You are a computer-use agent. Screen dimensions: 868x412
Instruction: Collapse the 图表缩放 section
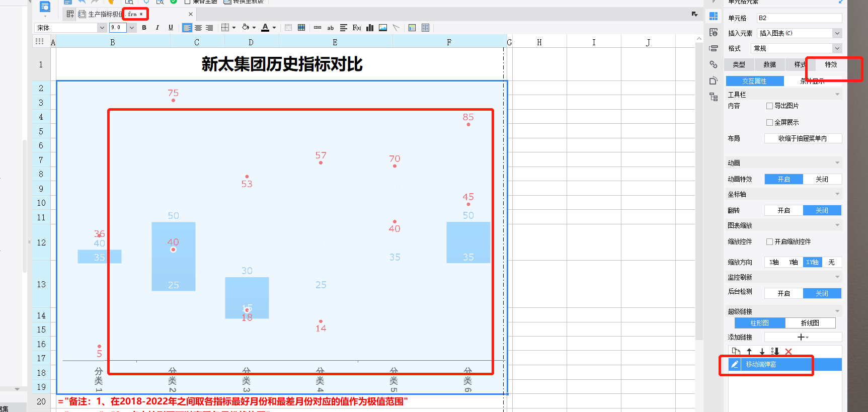coord(837,225)
